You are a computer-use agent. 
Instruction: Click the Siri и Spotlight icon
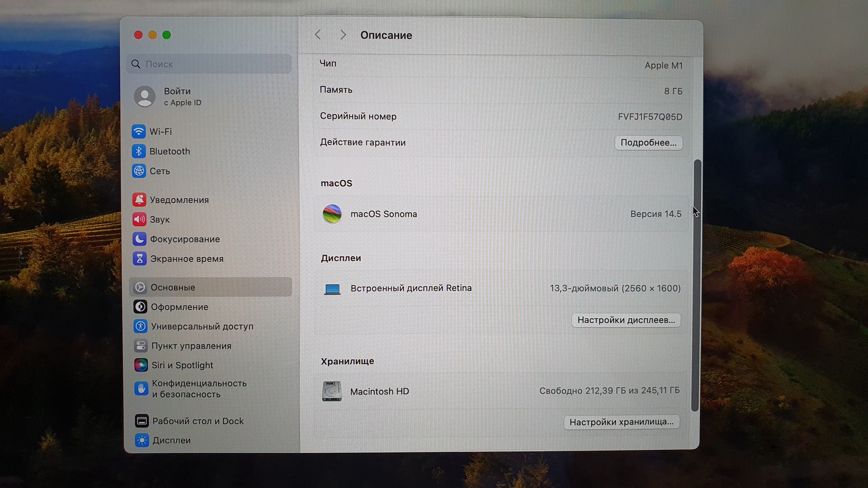tap(141, 365)
